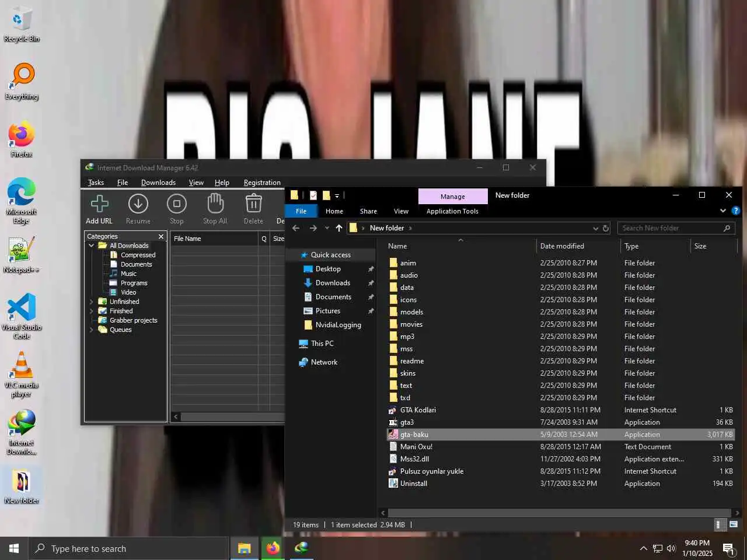Click the Stop All hand icon
Viewport: 747px width, 560px height.
tap(215, 209)
